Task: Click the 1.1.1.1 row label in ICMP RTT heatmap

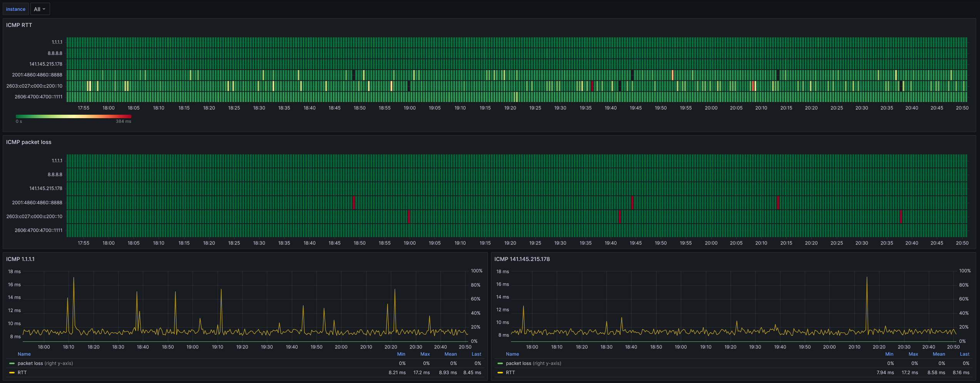Action: coord(57,42)
